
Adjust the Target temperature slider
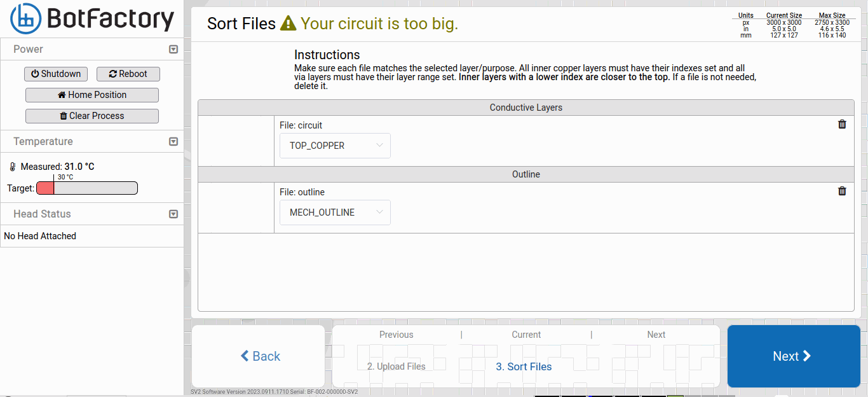coord(86,188)
